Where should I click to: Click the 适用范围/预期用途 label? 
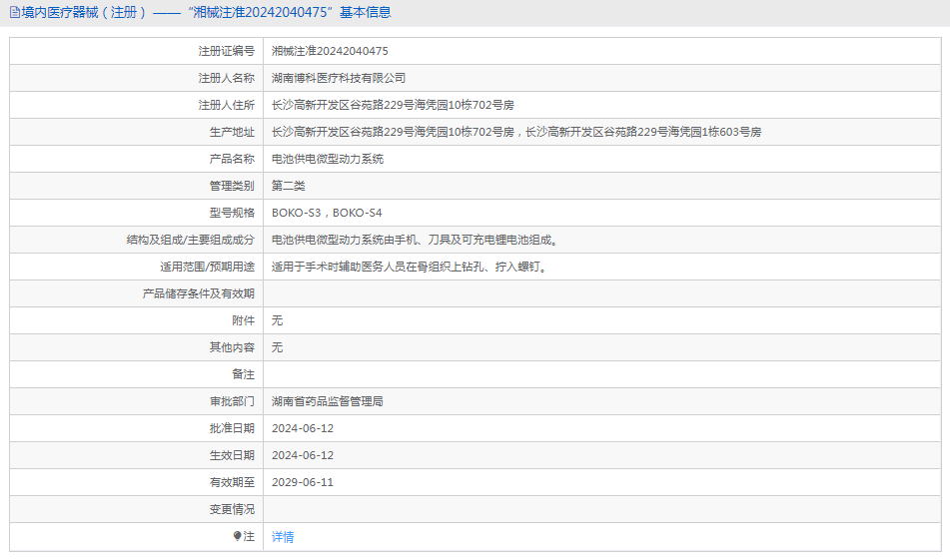coord(207,267)
